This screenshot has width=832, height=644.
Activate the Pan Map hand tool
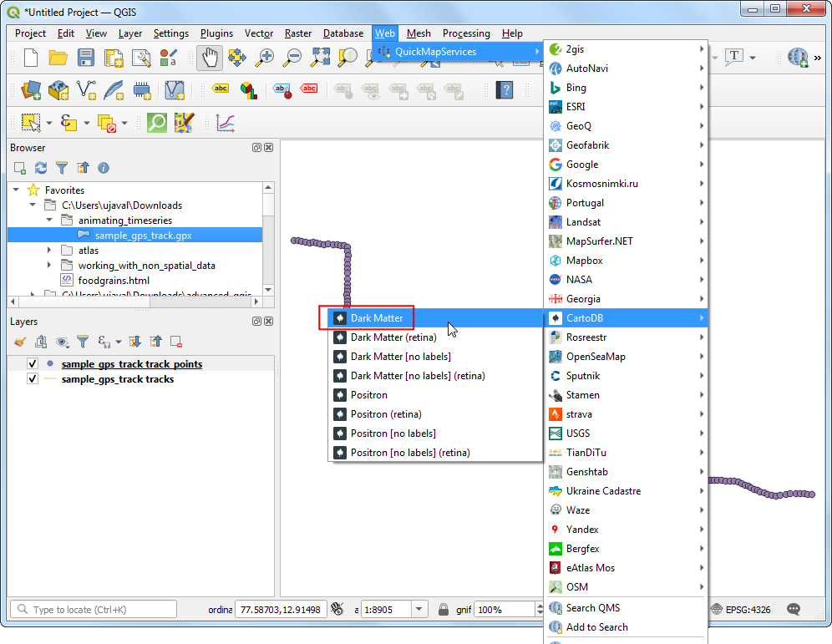pos(210,58)
